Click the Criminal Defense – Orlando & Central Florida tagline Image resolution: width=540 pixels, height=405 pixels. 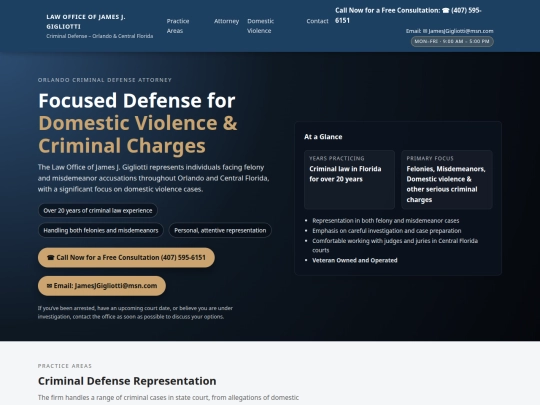[x=100, y=36]
